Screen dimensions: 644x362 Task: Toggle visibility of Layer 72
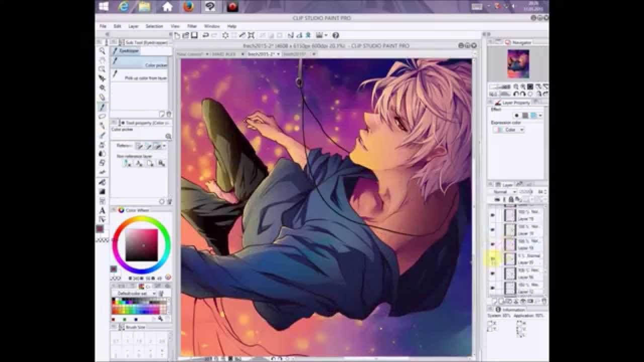493,288
